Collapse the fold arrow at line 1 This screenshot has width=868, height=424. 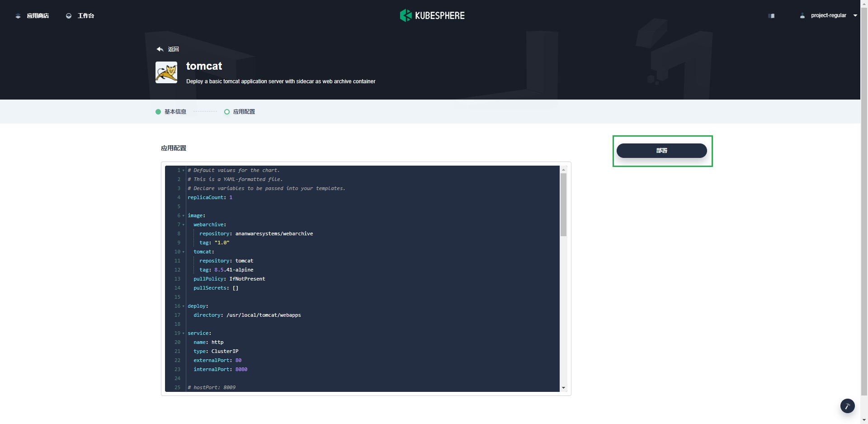point(183,171)
